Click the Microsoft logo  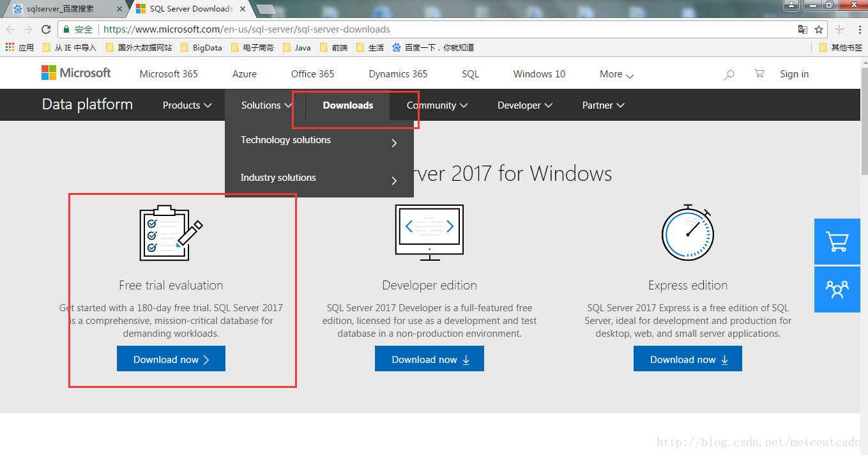tap(76, 73)
